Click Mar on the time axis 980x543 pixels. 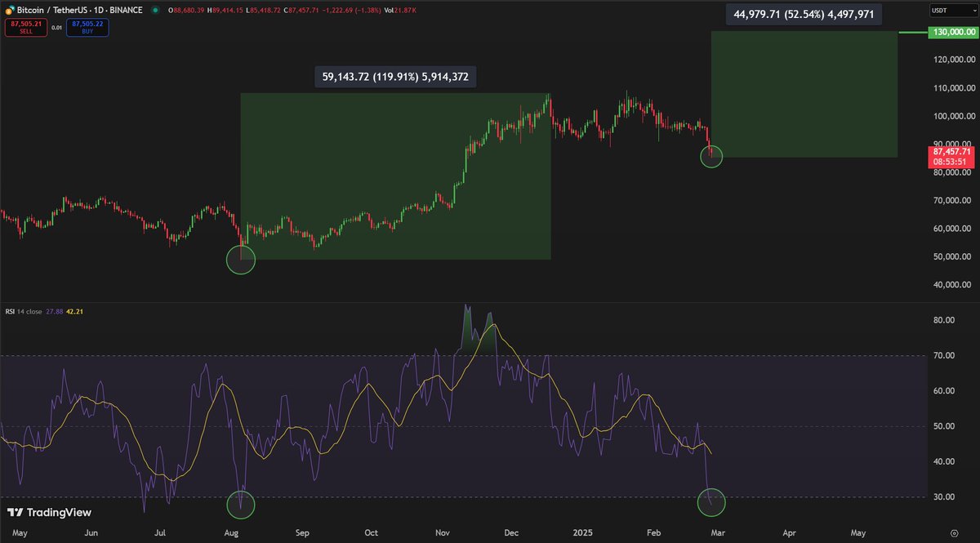click(719, 532)
